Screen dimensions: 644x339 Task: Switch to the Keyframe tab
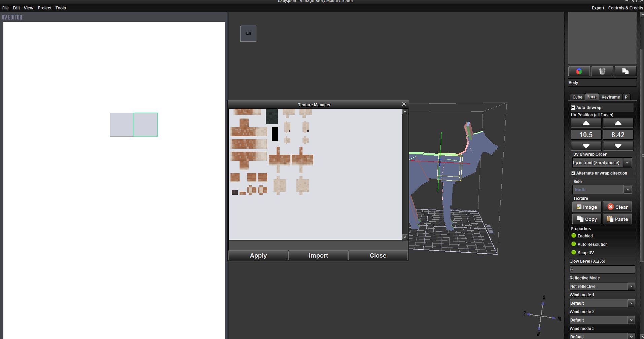click(610, 97)
